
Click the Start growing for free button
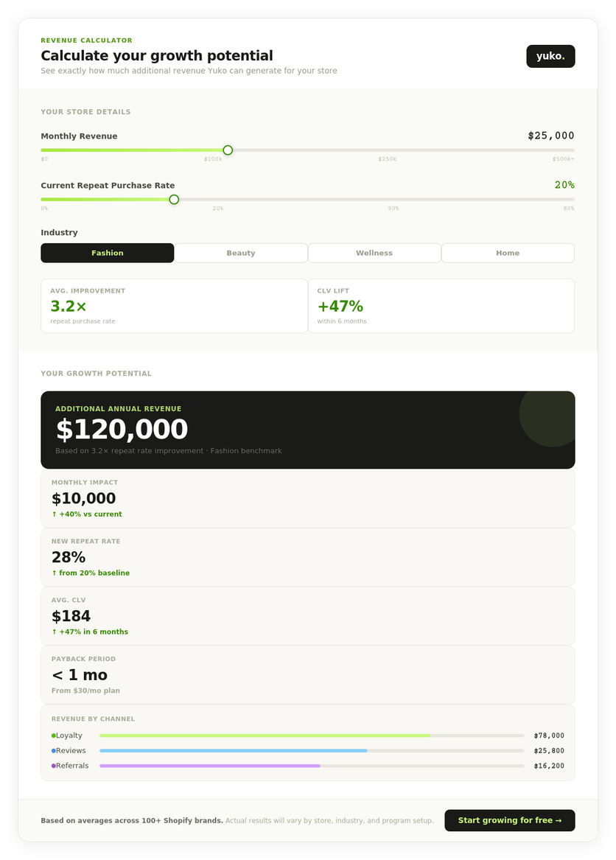(510, 820)
